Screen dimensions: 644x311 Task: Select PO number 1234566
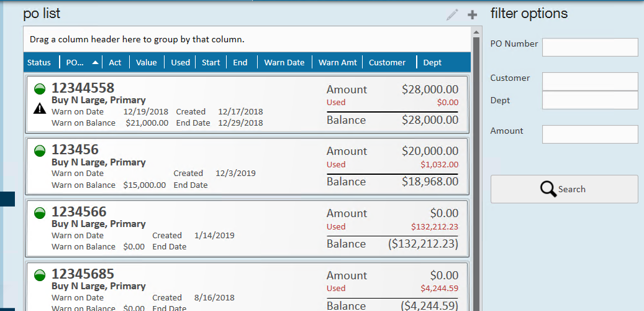coord(79,212)
